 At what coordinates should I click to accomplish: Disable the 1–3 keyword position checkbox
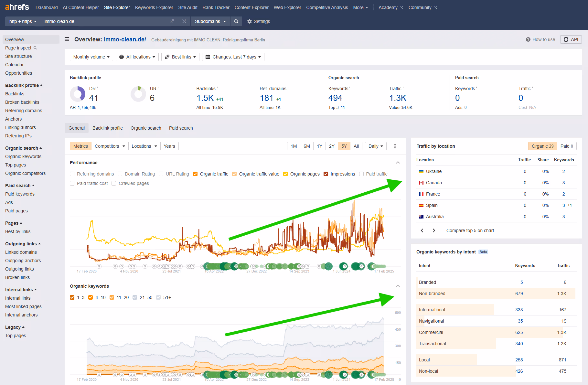pyautogui.click(x=72, y=297)
